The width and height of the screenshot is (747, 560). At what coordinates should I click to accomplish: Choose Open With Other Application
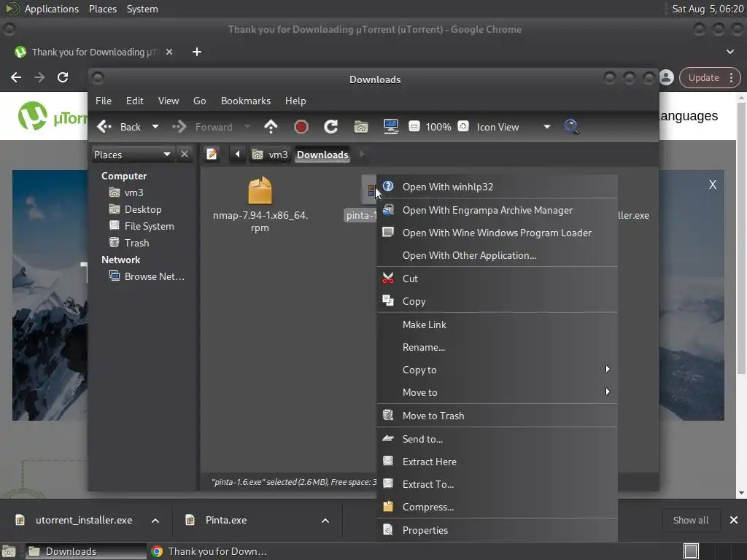pos(497,256)
